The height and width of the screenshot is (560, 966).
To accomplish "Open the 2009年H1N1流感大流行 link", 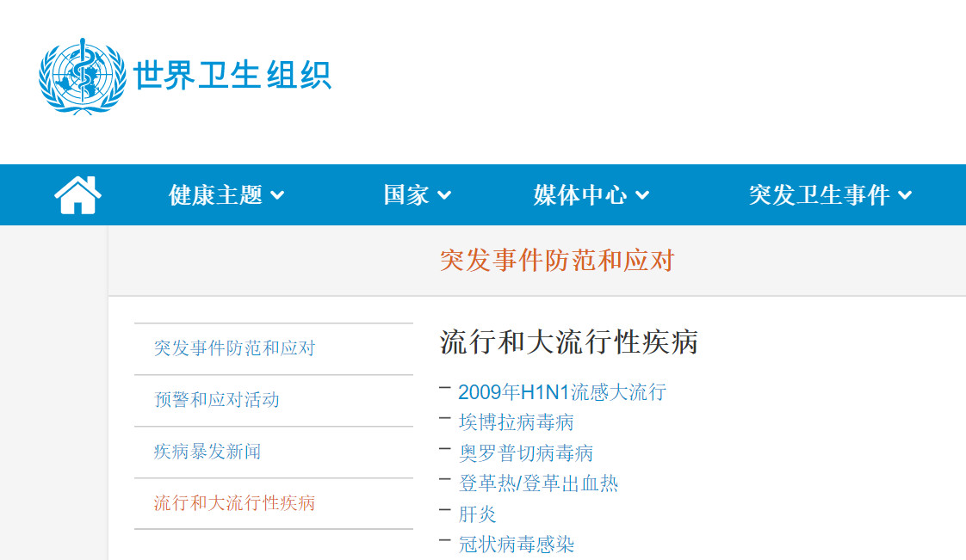I will [x=562, y=392].
